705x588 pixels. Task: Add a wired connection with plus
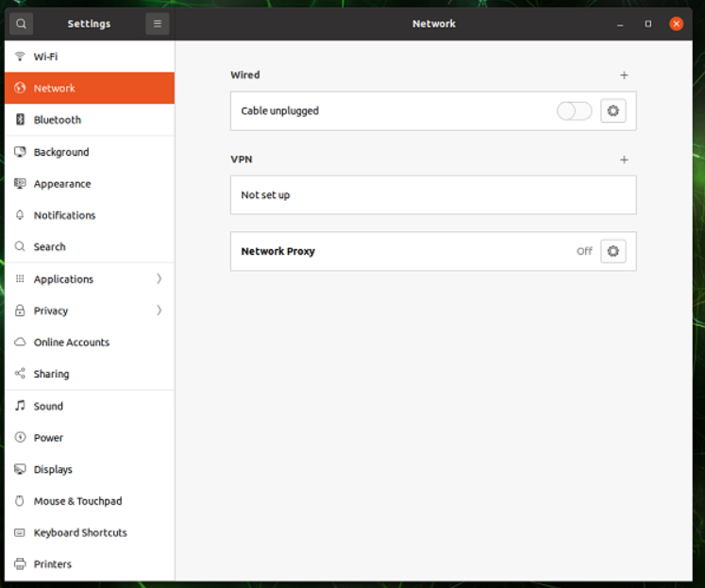pos(624,76)
